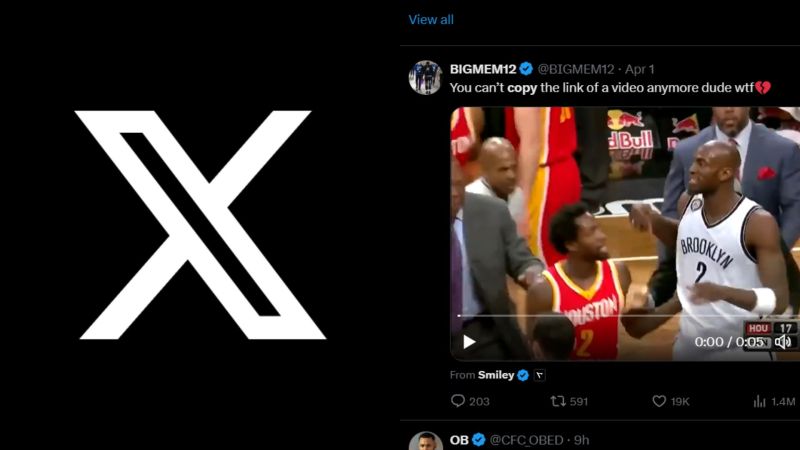
Task: Play the basketball video
Action: click(469, 342)
